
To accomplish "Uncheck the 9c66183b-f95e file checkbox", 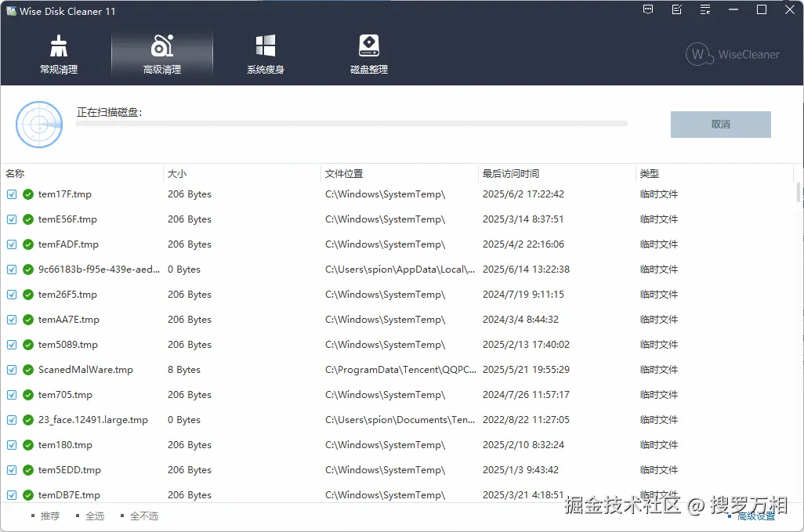I will click(12, 270).
